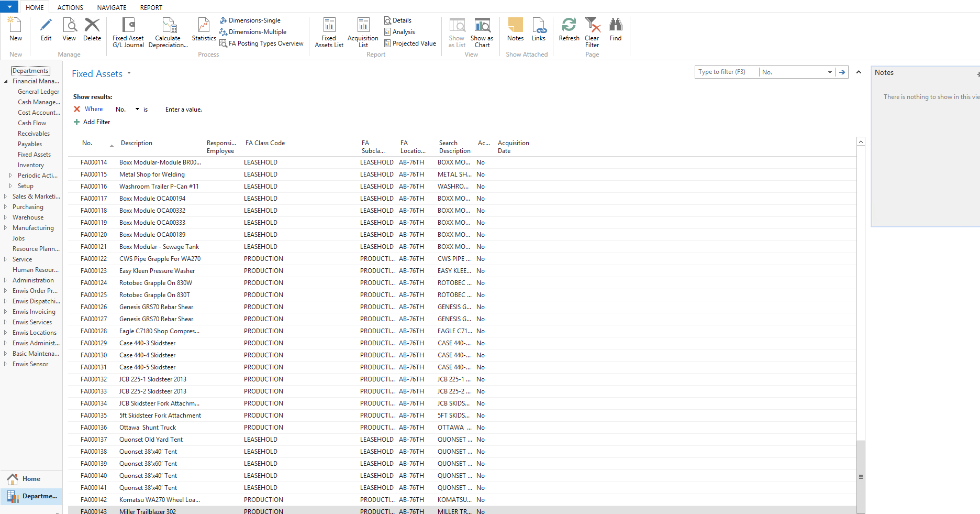The height and width of the screenshot is (514, 980).
Task: Run the Fixed Assets List report
Action: (329, 32)
